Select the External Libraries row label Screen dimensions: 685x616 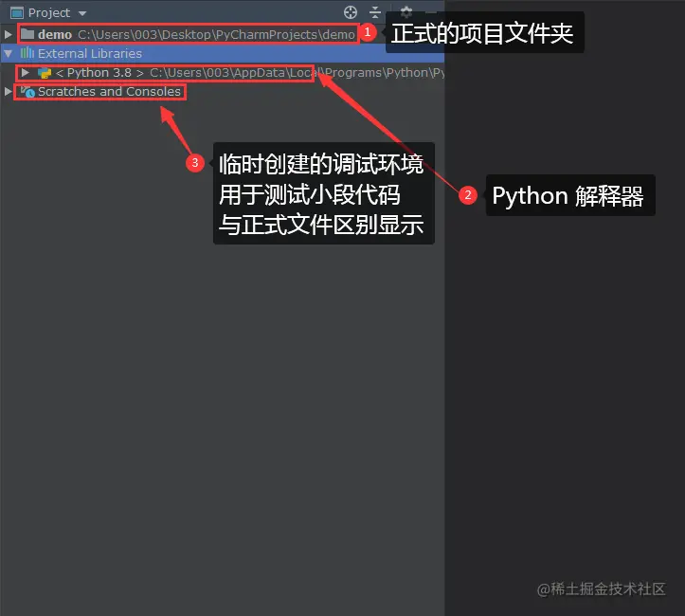(x=90, y=54)
